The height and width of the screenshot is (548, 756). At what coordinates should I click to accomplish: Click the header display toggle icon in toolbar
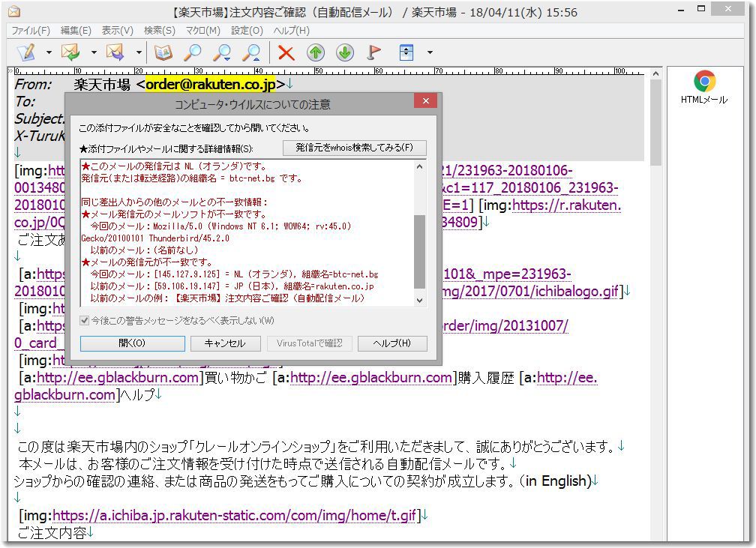pos(406,52)
